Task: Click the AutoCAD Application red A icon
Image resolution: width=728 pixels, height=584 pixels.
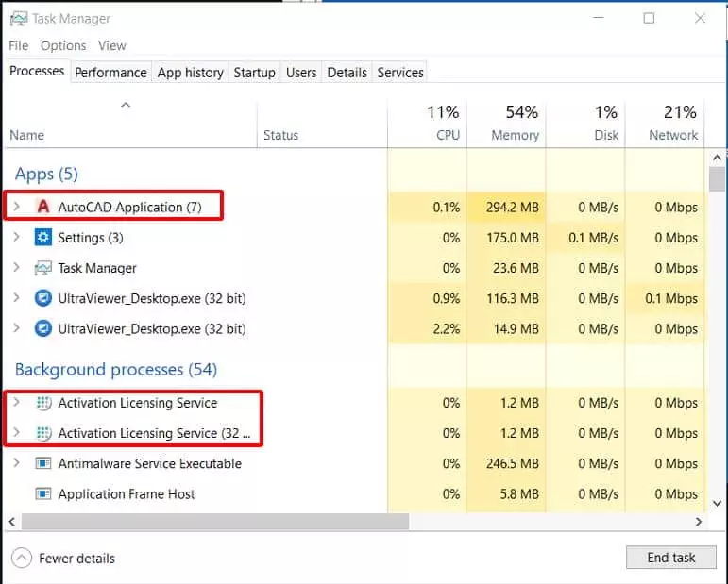Action: pyautogui.click(x=42, y=207)
